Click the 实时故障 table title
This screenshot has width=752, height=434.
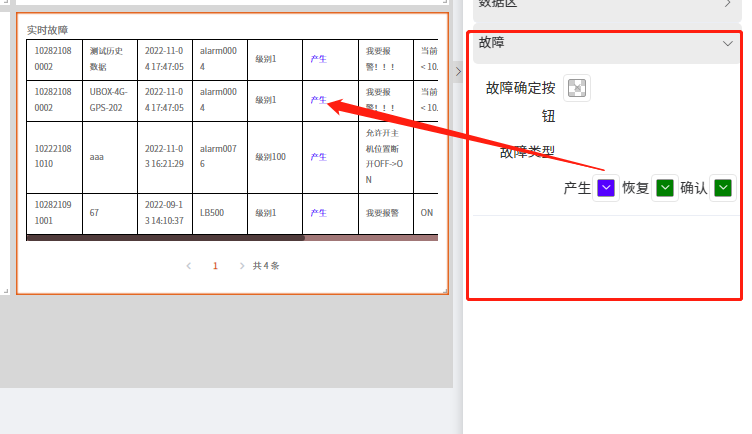[47, 30]
